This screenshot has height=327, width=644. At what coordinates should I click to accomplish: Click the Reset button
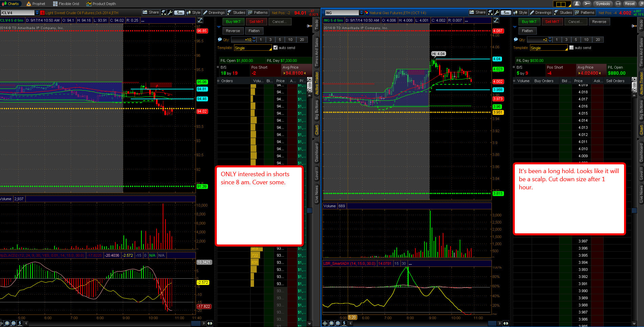629,4
